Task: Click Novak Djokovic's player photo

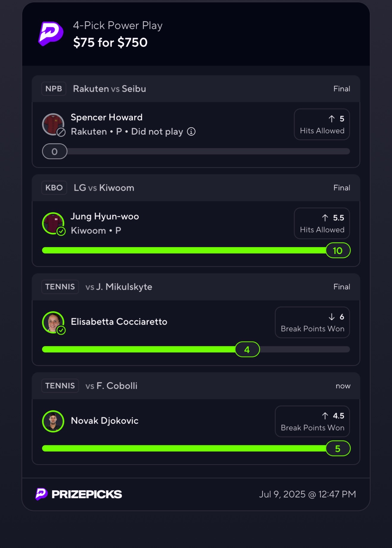Action: [53, 421]
